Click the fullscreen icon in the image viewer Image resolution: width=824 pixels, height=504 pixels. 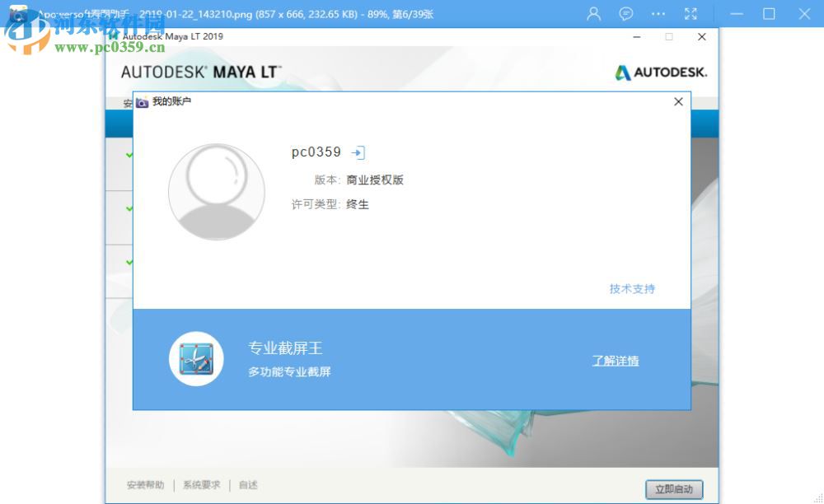691,14
